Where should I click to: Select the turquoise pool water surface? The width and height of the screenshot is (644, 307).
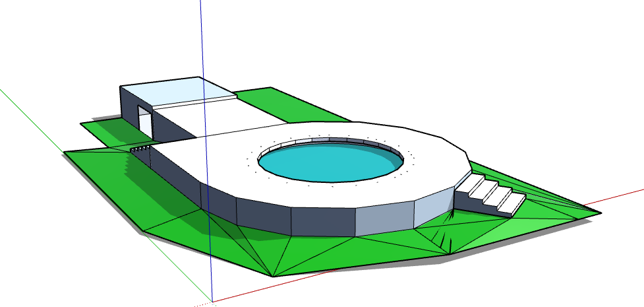tap(330, 163)
